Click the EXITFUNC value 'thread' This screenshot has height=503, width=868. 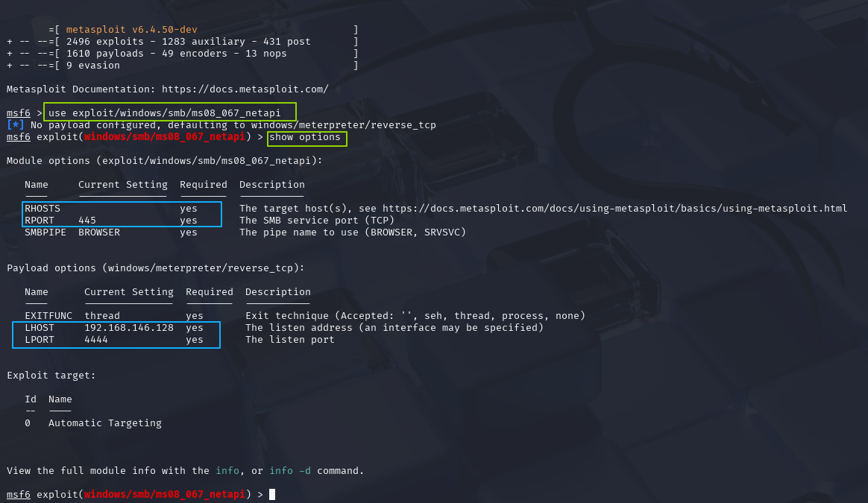102,316
